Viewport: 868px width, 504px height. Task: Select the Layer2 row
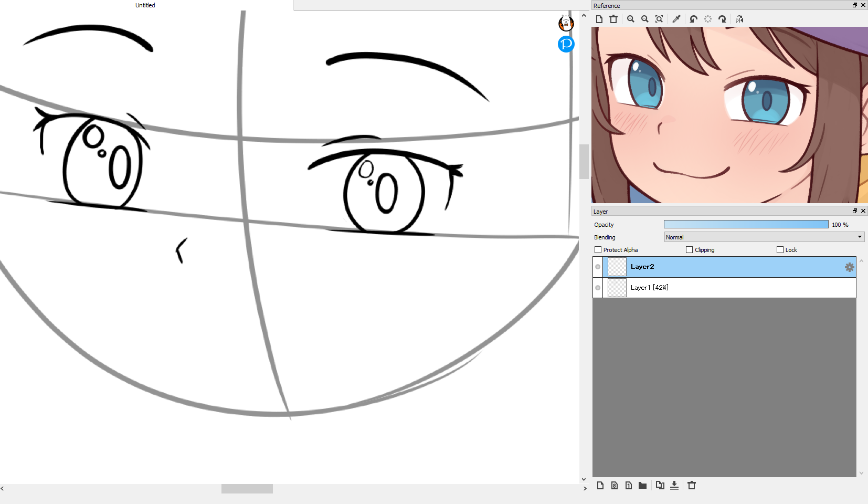click(x=724, y=267)
